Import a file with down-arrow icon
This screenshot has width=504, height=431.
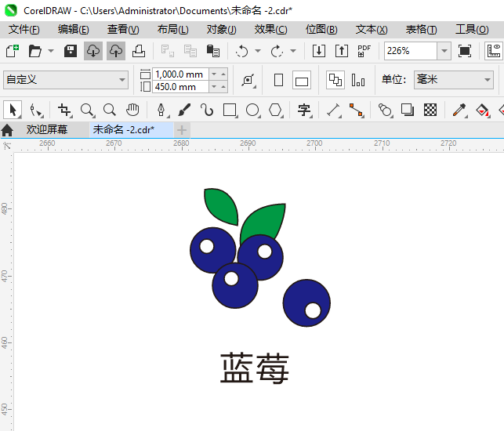[x=319, y=51]
